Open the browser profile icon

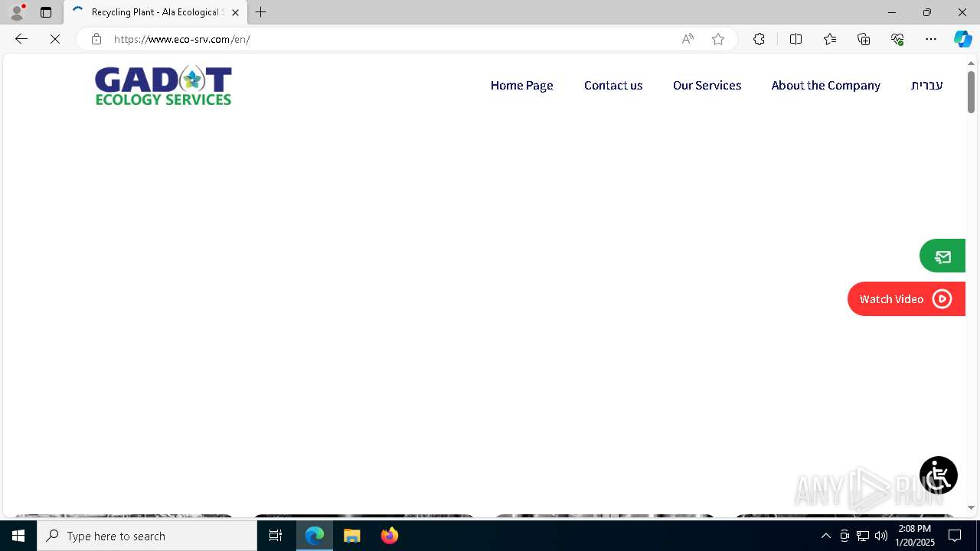point(17,12)
